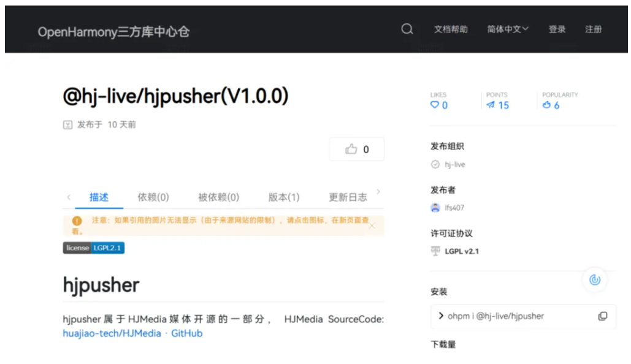The image size is (631, 364).
Task: Open the 版本(1) versions tab
Action: coord(284,197)
